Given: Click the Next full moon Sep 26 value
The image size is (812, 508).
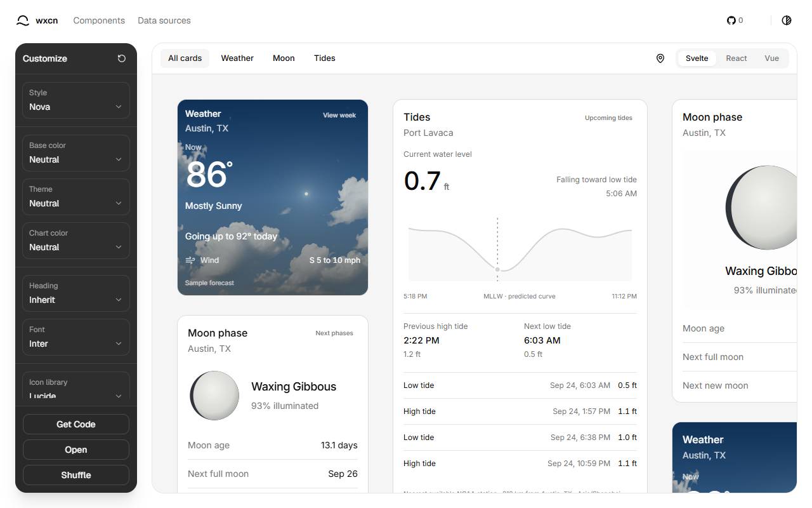Looking at the screenshot, I should (x=343, y=474).
